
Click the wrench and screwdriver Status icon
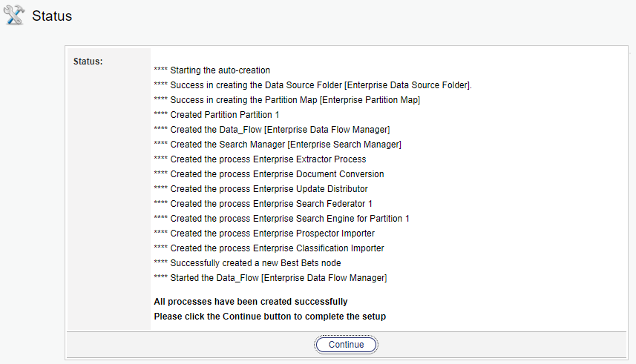tap(14, 15)
